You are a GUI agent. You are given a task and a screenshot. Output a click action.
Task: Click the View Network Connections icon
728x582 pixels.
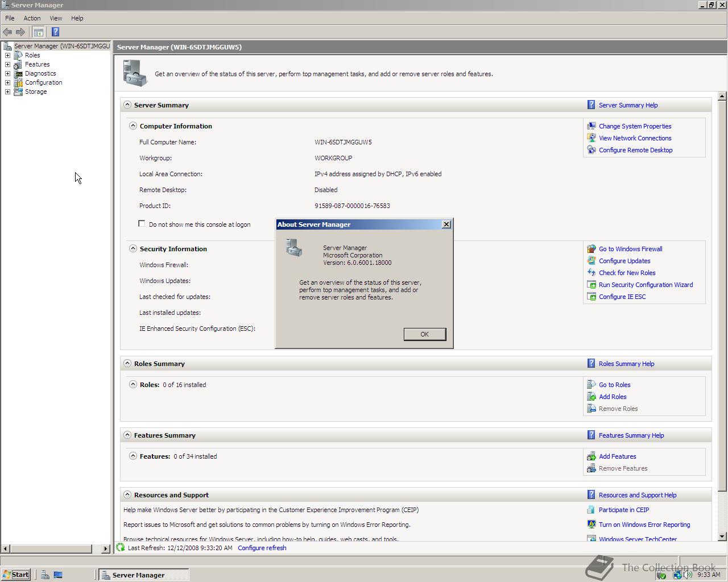pyautogui.click(x=591, y=138)
